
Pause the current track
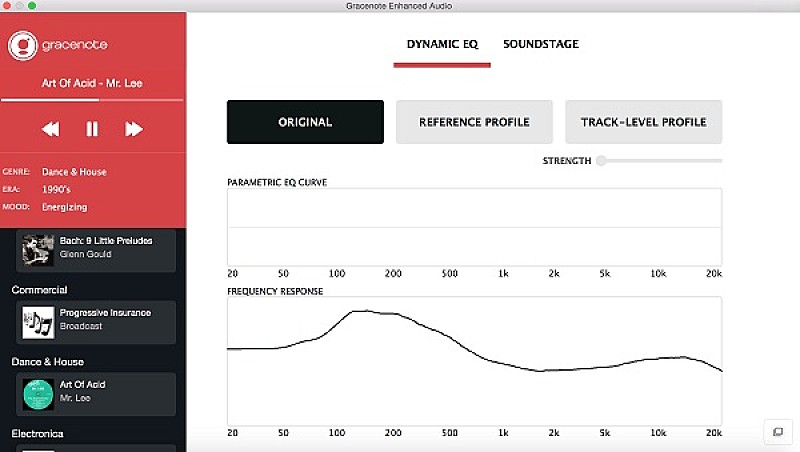tap(92, 128)
